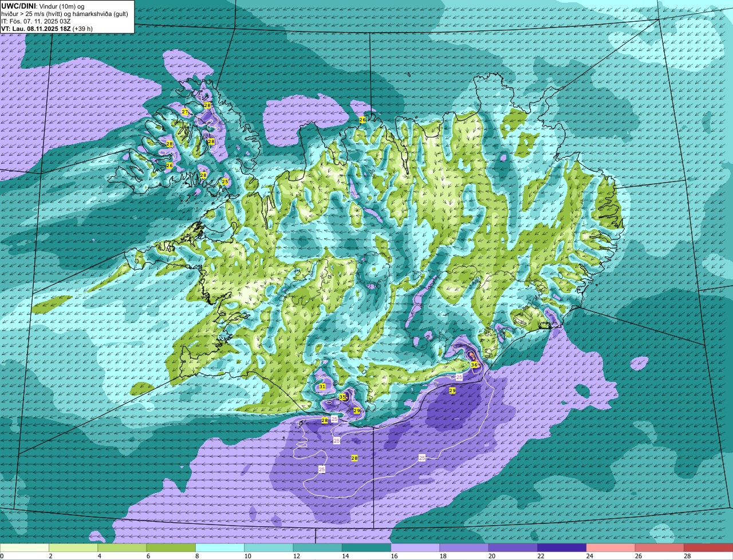Select the legend scale number 28
733x560 pixels.
687,556
